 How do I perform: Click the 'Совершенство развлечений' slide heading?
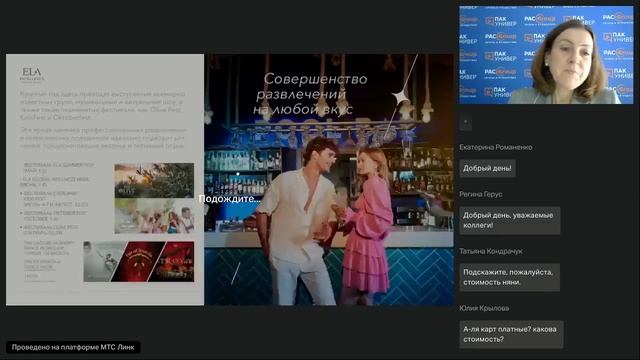point(310,94)
